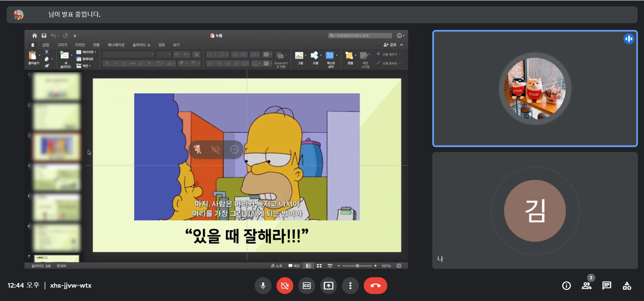Open the 삽입 ribbon tab
Image resolution: width=644 pixels, height=301 pixels.
pos(46,45)
